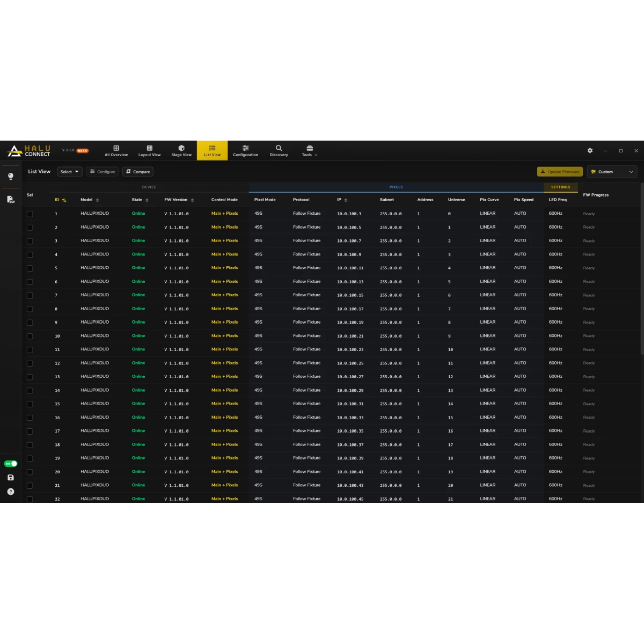Click Online state of device 6
644x644 pixels.
pos(138,281)
